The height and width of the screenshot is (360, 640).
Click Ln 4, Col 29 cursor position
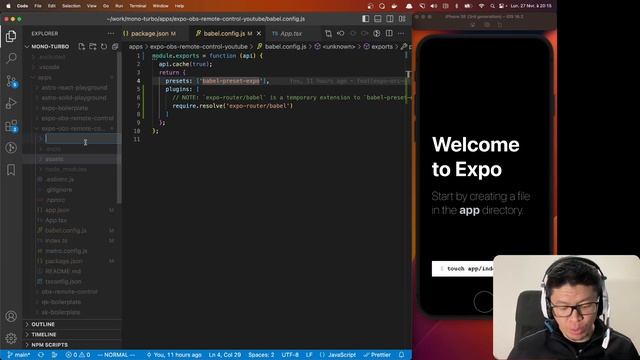[224, 355]
